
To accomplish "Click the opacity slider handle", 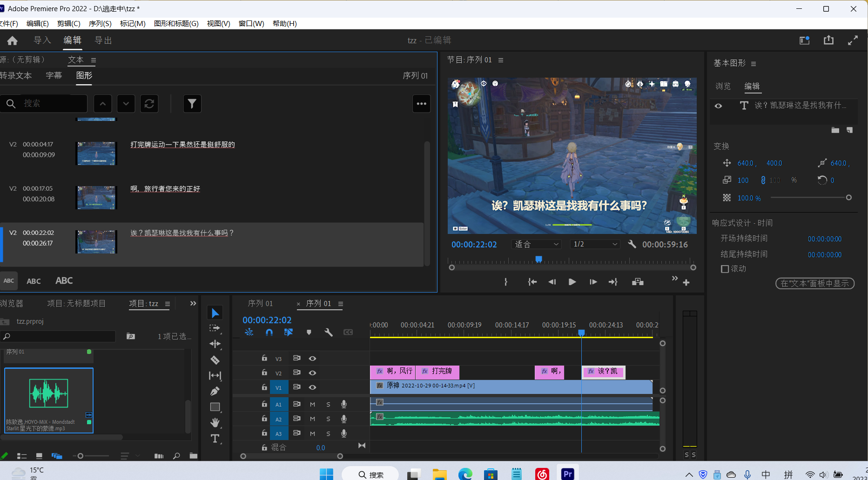I will click(848, 198).
